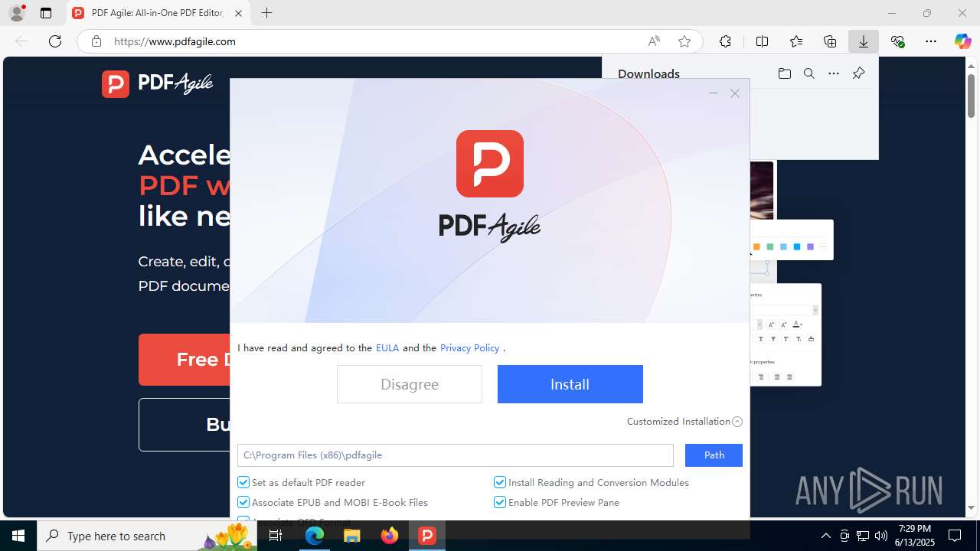
Task: Open Task View on the taskbar
Action: point(276,536)
